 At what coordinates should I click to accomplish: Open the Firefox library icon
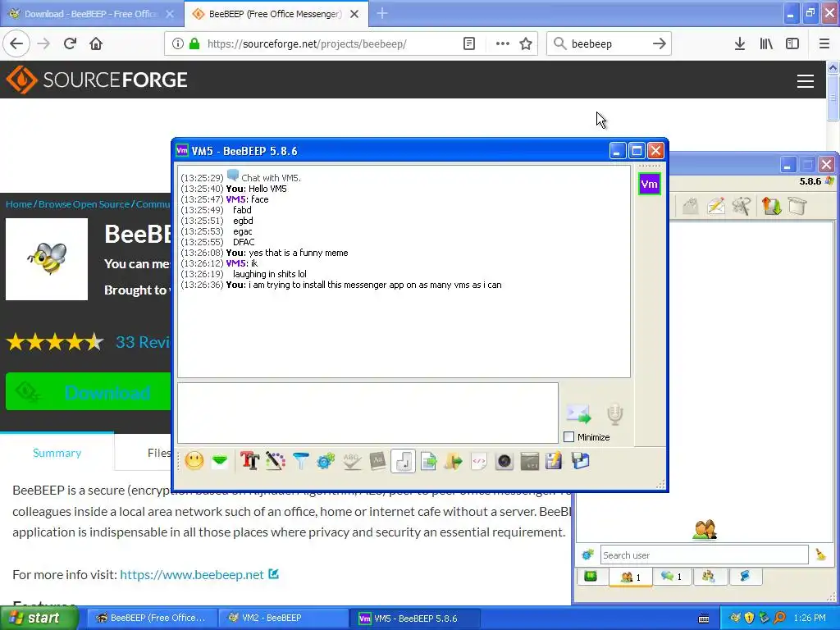point(766,43)
